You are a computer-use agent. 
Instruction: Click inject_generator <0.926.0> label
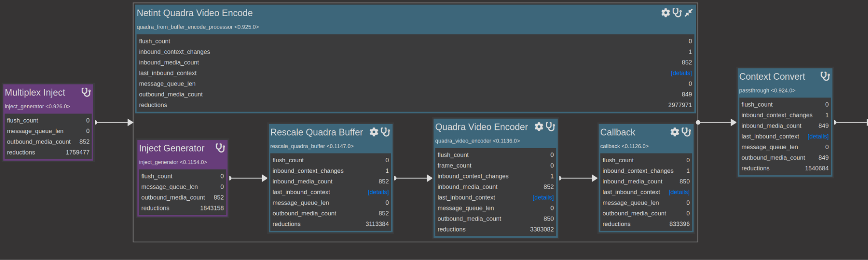click(x=37, y=107)
